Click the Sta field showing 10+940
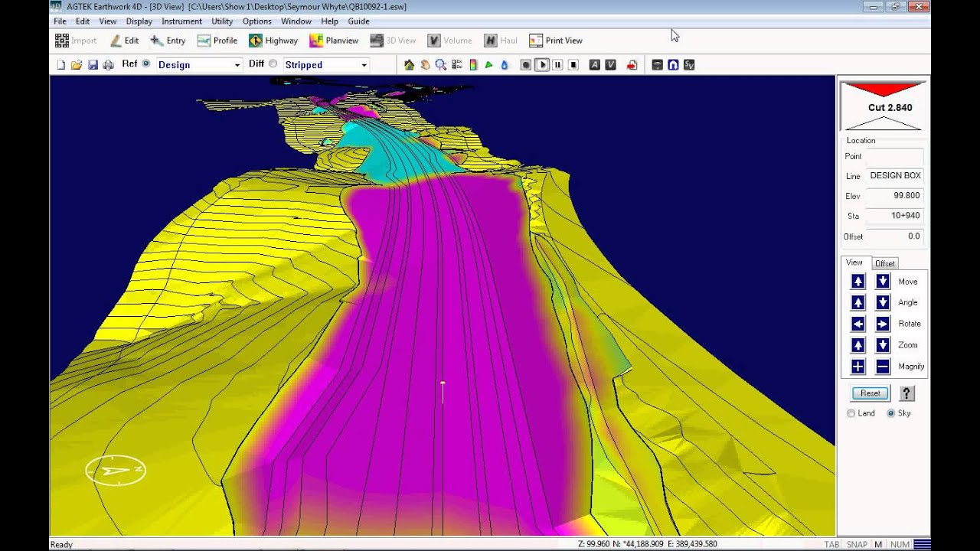 pyautogui.click(x=894, y=216)
